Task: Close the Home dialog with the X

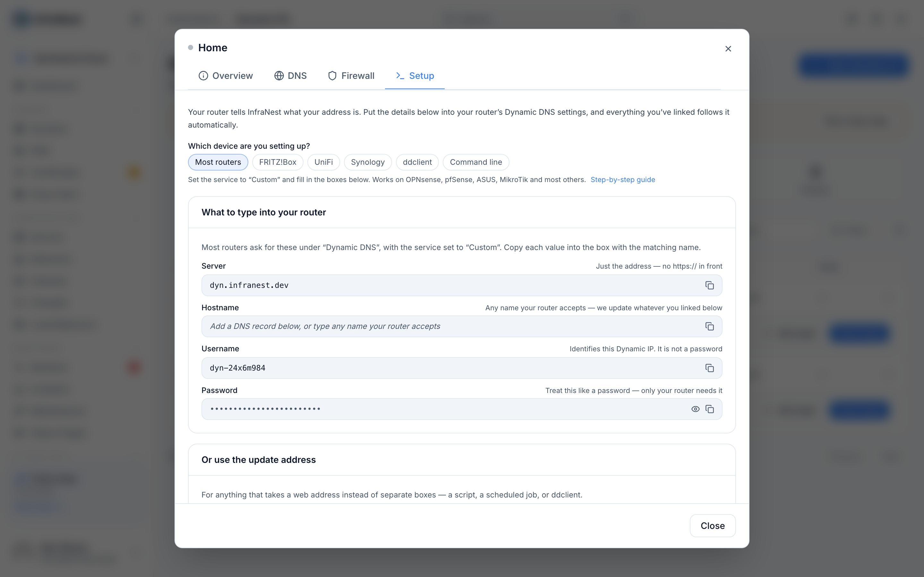Action: click(728, 49)
